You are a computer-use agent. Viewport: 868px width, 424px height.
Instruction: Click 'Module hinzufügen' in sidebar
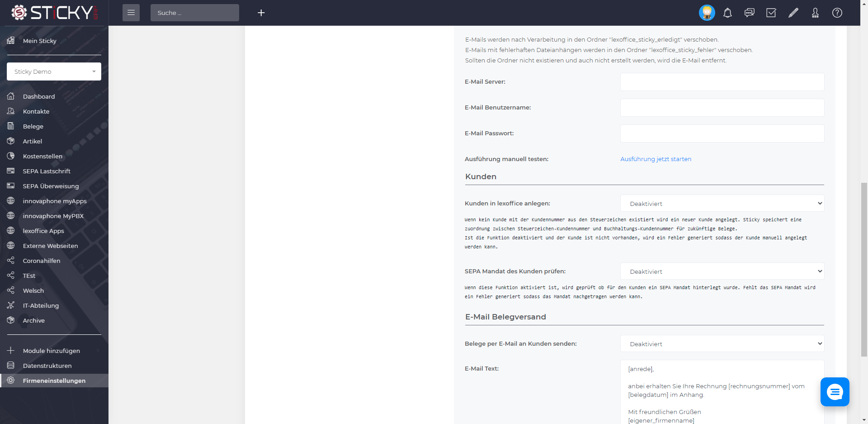(51, 351)
